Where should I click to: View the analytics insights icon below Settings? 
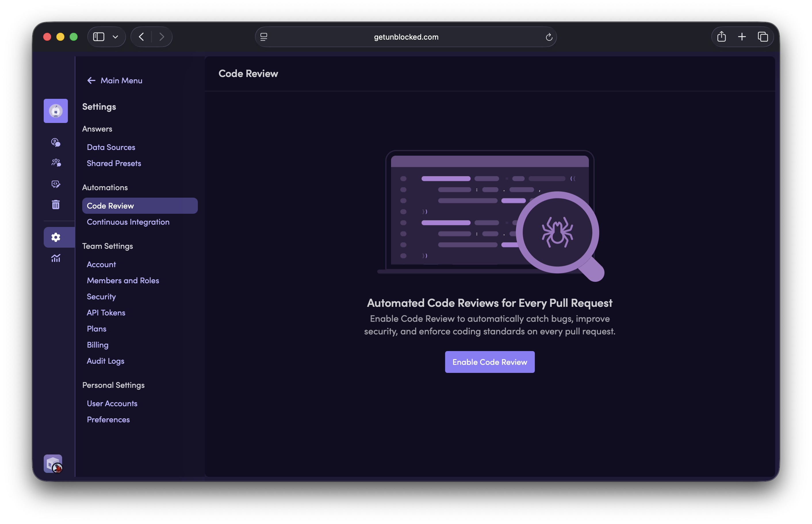click(55, 258)
